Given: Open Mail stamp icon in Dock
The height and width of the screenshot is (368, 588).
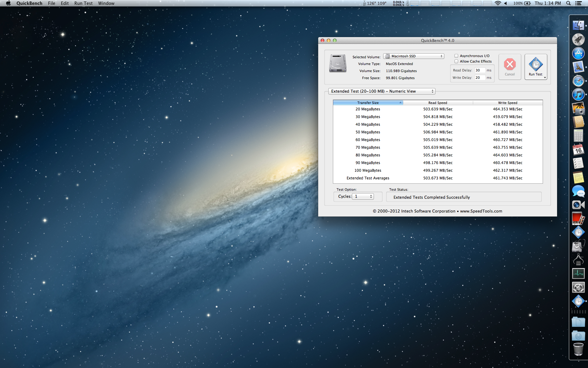Looking at the screenshot, I should tap(578, 67).
